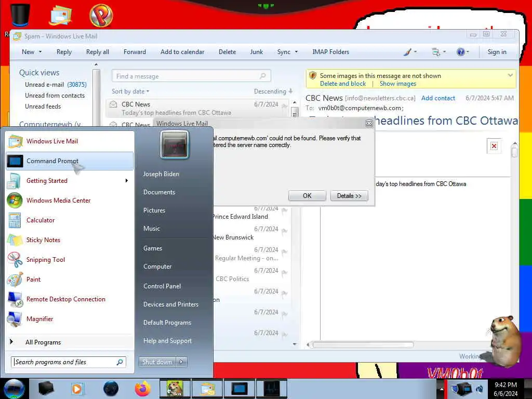Mark message as Junk
The image size is (532, 399).
pos(257,52)
